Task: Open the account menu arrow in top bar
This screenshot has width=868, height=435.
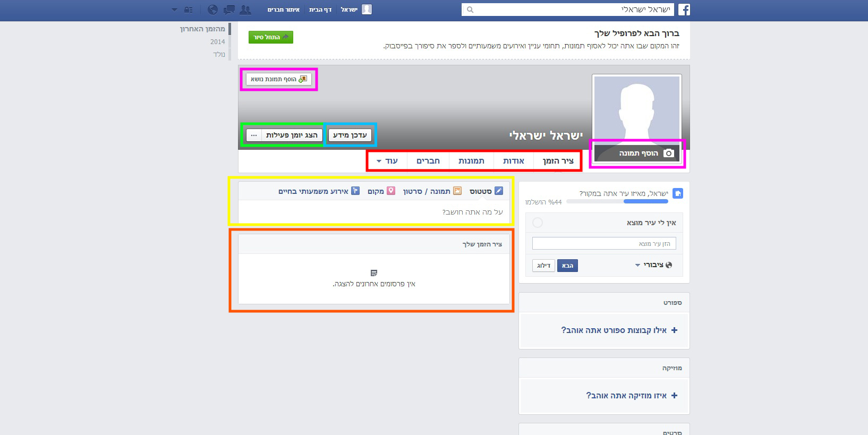Action: pos(174,10)
